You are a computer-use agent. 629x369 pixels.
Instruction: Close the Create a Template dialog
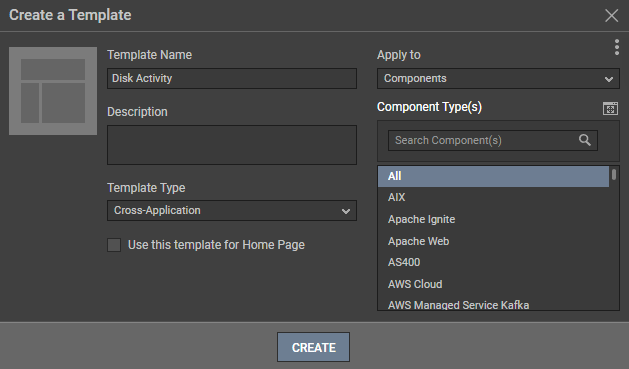pyautogui.click(x=611, y=16)
